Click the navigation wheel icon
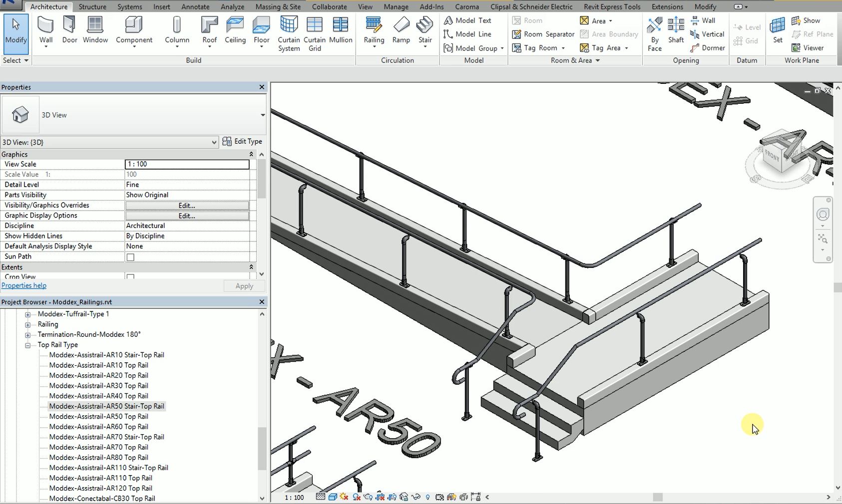842x504 pixels. [823, 215]
